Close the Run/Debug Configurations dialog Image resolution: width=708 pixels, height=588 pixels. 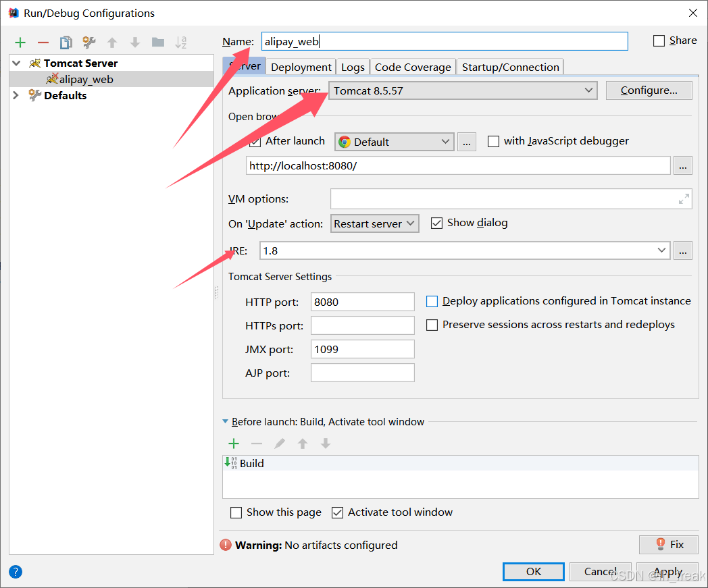click(693, 13)
